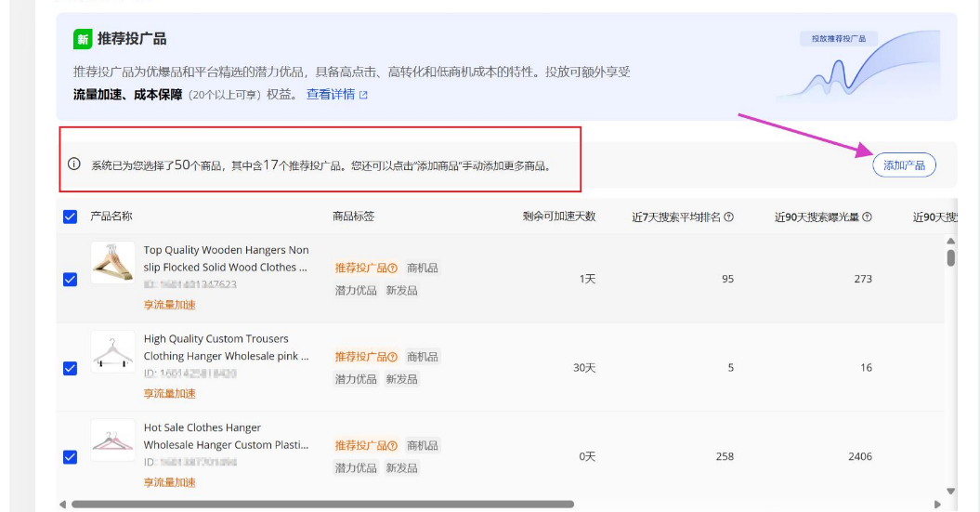Click 享流量加速 under the wooden hangers product
The width and height of the screenshot is (980, 512).
(169, 305)
